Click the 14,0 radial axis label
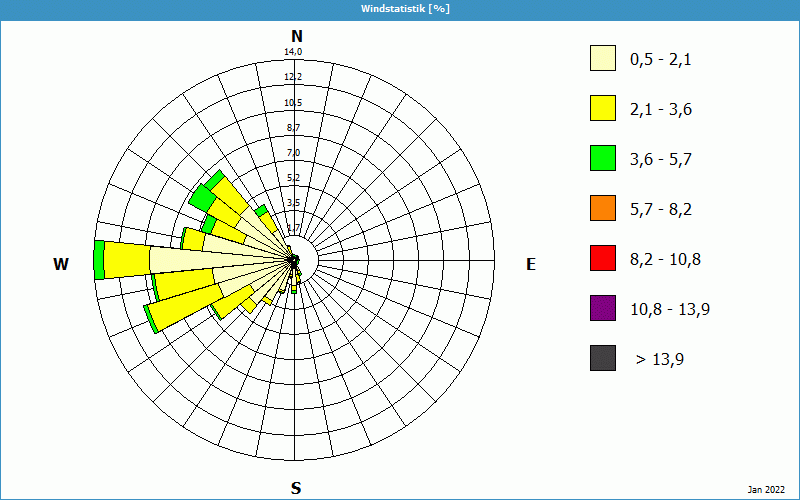The height and width of the screenshot is (500, 800). (293, 52)
